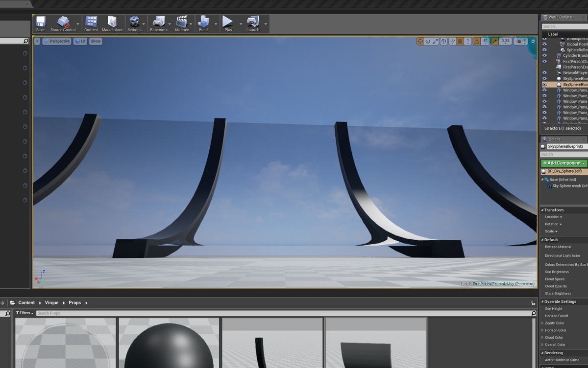Click the Add Component button

pyautogui.click(x=563, y=163)
